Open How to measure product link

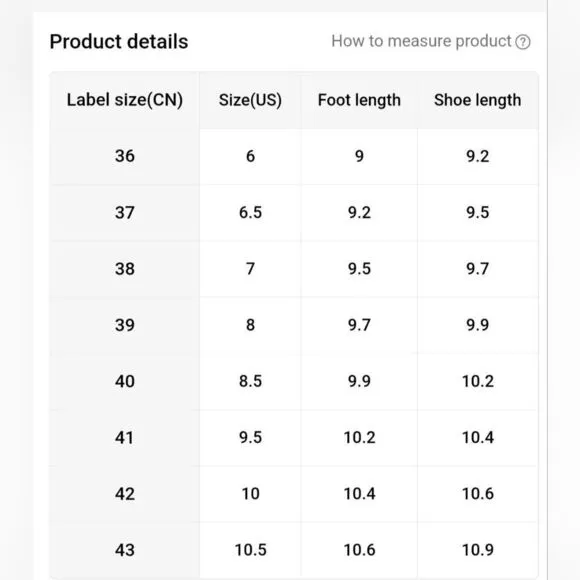[x=421, y=41]
